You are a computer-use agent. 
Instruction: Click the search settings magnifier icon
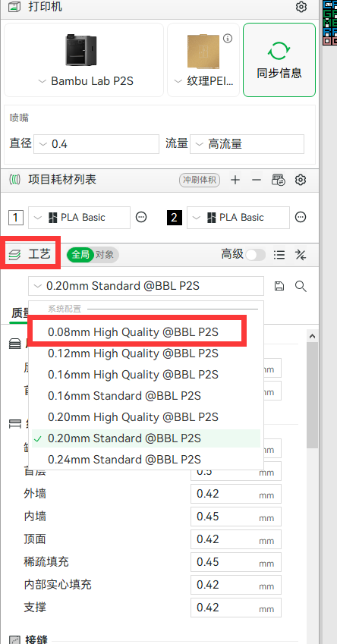tap(301, 286)
